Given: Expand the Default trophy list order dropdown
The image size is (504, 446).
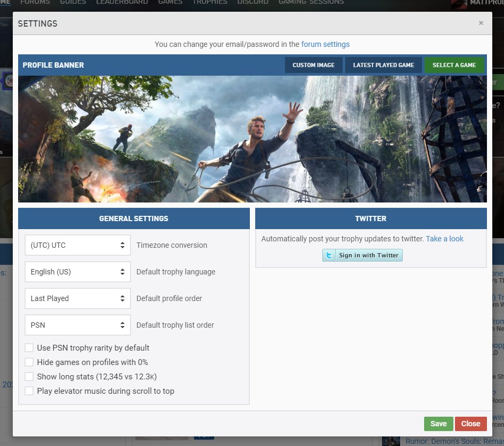Looking at the screenshot, I should [x=78, y=325].
